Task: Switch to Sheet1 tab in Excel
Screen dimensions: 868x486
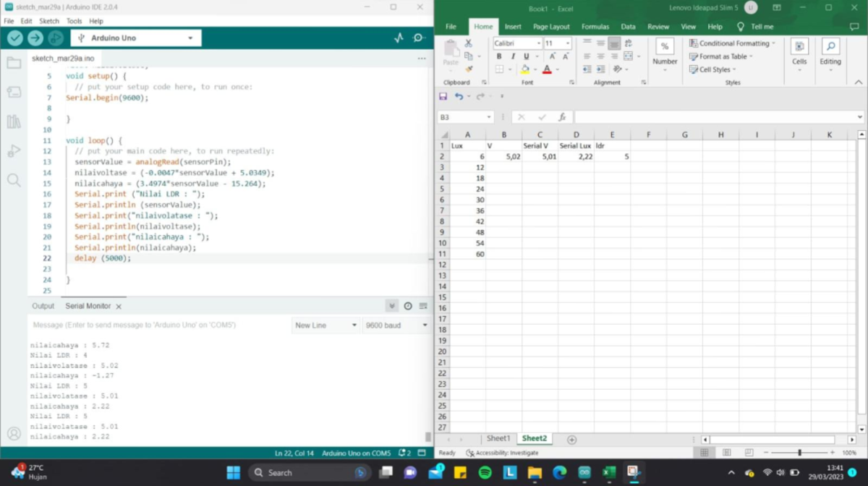Action: pyautogui.click(x=498, y=439)
